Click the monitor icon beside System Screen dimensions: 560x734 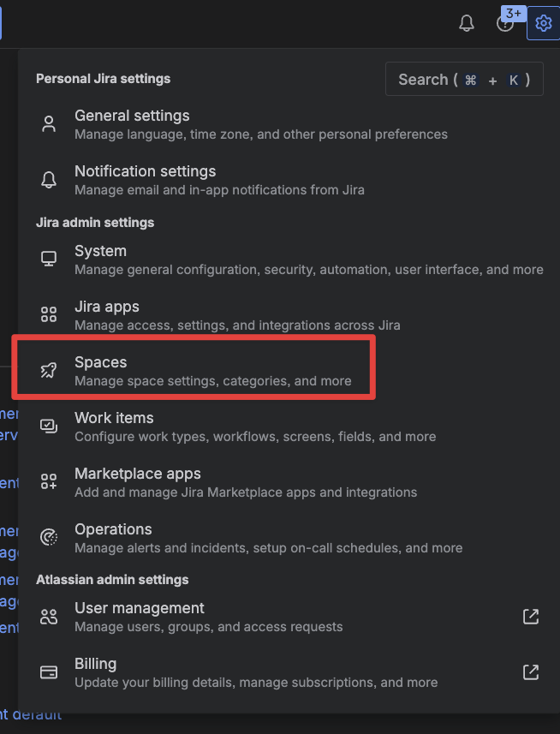49,260
